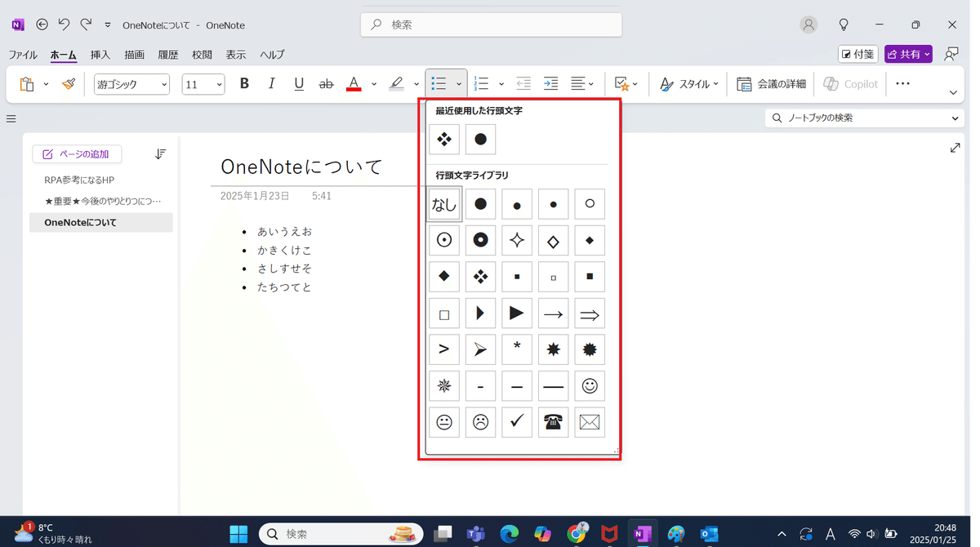Apply the red font color

[x=354, y=84]
